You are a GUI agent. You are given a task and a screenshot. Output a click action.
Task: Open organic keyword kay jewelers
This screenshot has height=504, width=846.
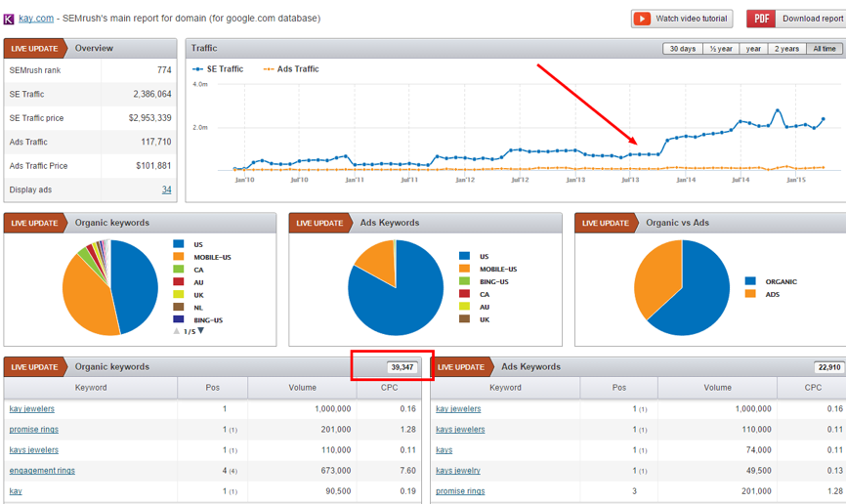(x=32, y=408)
